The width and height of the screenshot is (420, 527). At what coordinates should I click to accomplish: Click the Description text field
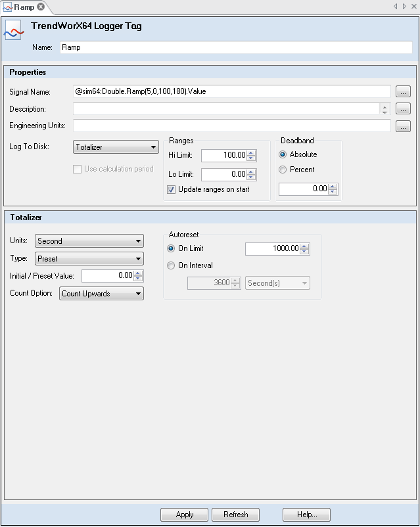[x=226, y=108]
